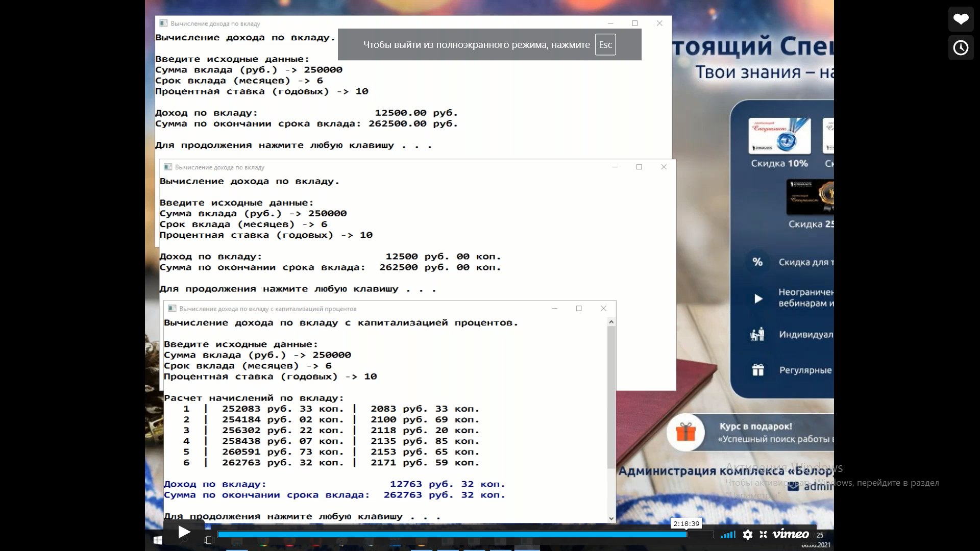Screen dimensions: 980x551
Task: Open the Windows Start menu
Action: [x=158, y=540]
